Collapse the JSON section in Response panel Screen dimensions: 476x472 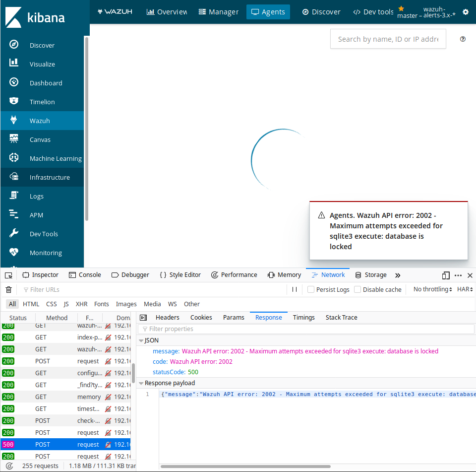click(141, 340)
